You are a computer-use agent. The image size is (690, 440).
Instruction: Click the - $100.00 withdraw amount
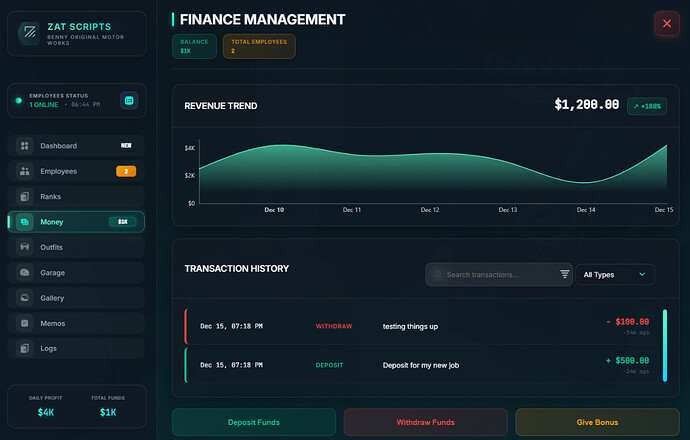pyautogui.click(x=628, y=322)
